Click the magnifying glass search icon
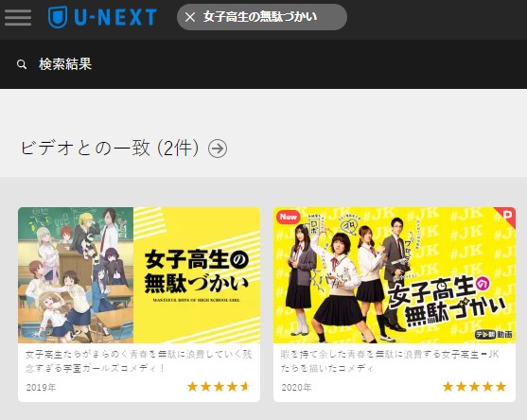The height and width of the screenshot is (420, 527). tap(22, 64)
